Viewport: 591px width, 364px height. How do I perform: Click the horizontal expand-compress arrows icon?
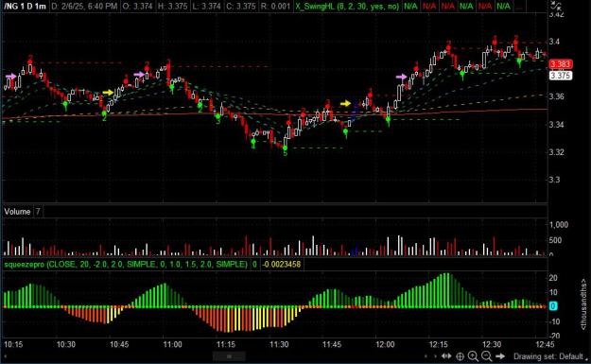pos(446,356)
